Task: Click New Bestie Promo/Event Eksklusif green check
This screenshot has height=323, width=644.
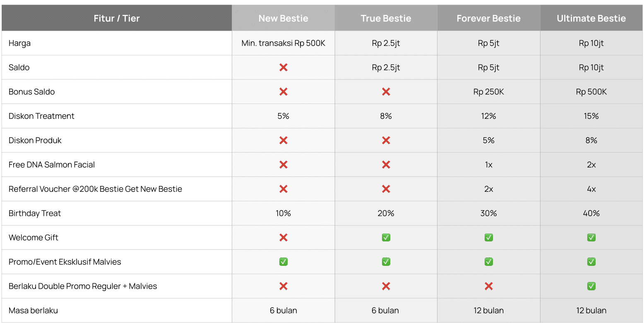Action: (x=284, y=262)
